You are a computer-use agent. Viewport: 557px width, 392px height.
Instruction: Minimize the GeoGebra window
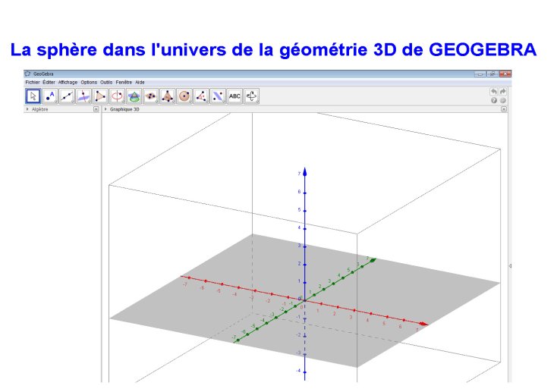coord(480,74)
